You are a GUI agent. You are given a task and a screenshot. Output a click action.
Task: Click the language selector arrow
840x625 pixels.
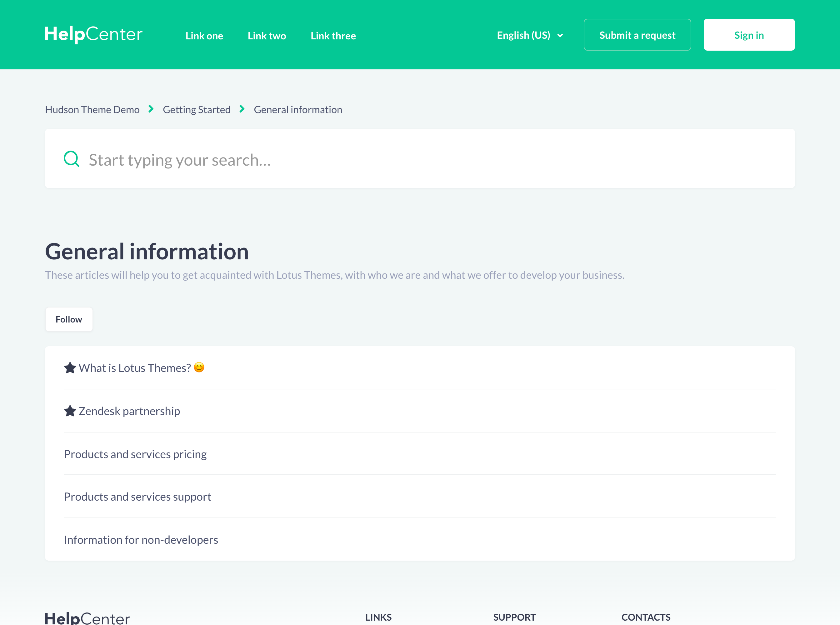[x=560, y=36]
